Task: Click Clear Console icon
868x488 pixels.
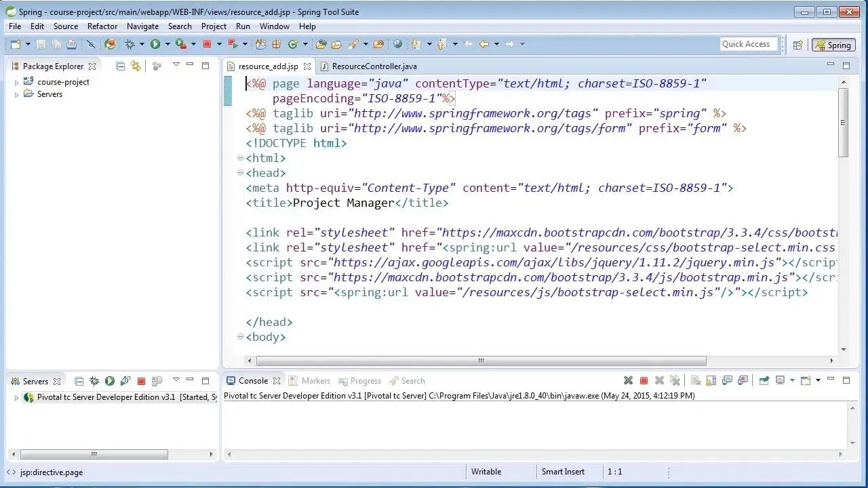Action: (696, 381)
